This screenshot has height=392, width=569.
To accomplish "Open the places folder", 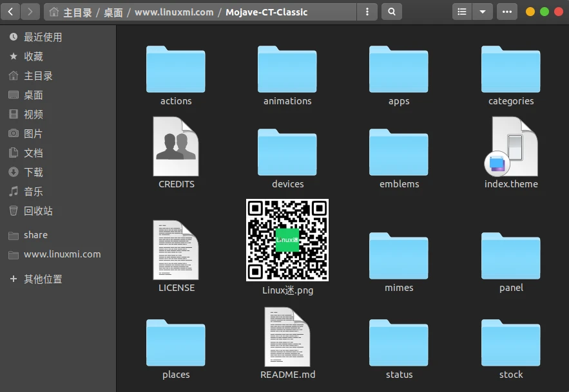I will (x=176, y=343).
